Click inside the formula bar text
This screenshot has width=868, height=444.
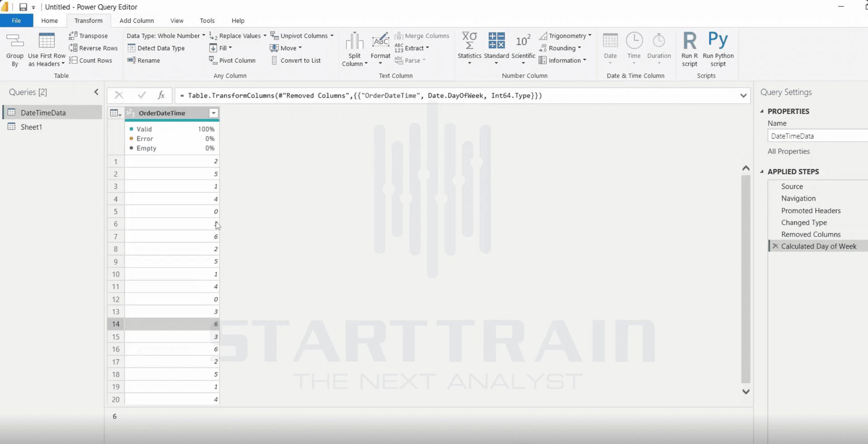point(360,95)
